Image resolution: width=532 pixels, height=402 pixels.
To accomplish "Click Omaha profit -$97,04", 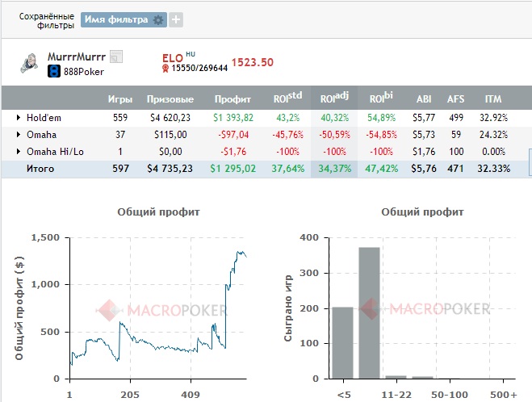I will pyautogui.click(x=233, y=135).
